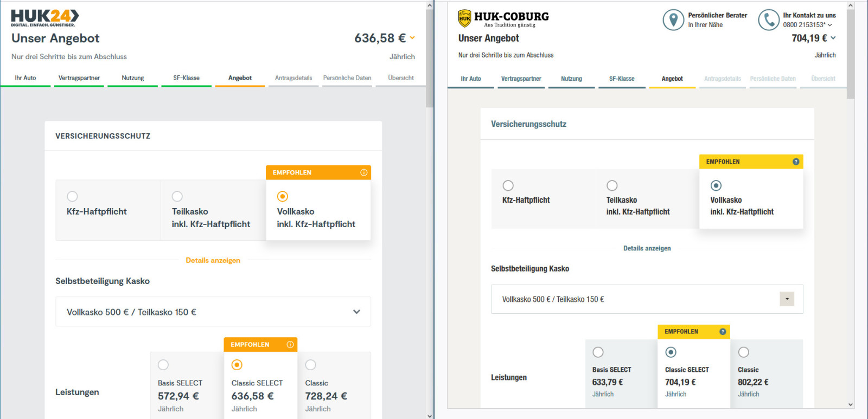Open Antragsdetails step in HUK-COBURG
Viewport: 868px width, 419px height.
tap(723, 79)
